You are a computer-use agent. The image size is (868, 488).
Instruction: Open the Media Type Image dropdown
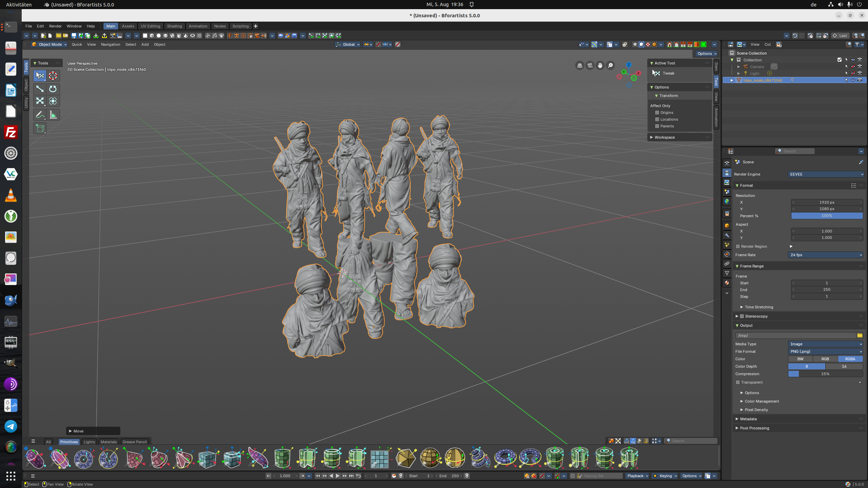826,344
